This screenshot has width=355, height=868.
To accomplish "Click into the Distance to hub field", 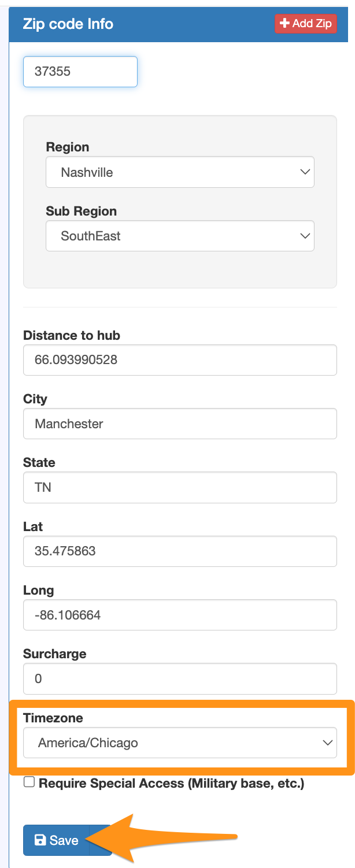I will [180, 360].
